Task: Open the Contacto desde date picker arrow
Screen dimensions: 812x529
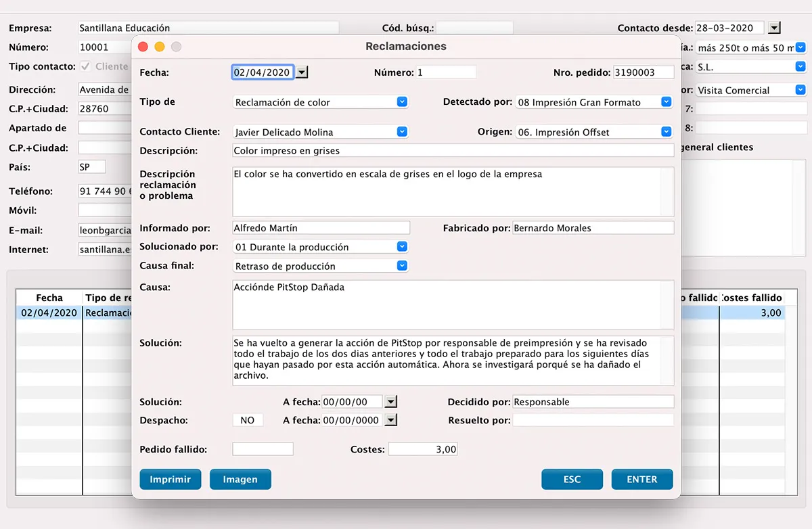Action: 775,28
